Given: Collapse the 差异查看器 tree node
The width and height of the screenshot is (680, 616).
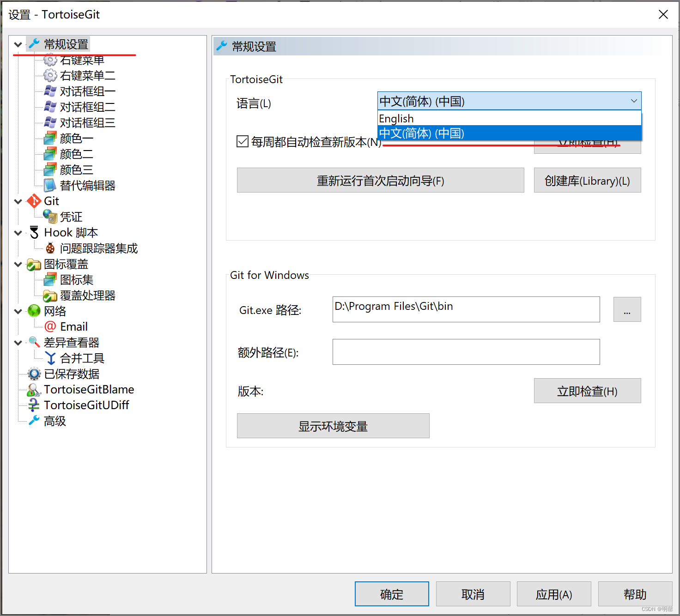Looking at the screenshot, I should pos(18,343).
